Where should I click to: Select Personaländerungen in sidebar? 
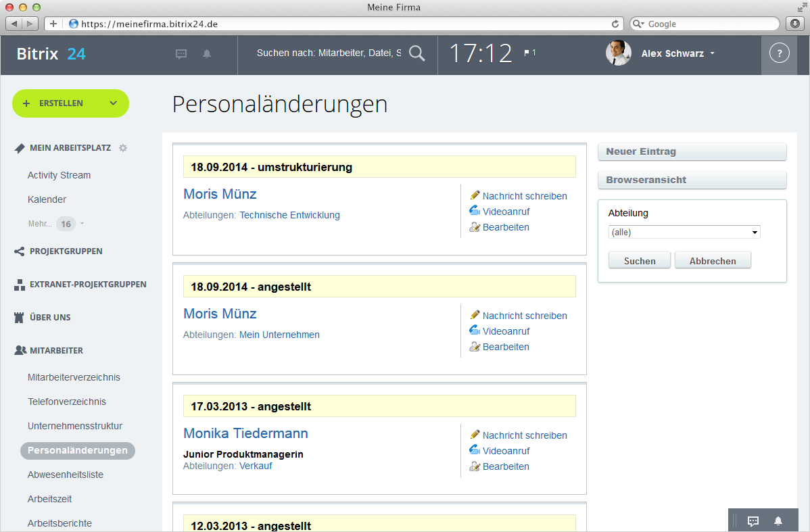point(78,450)
